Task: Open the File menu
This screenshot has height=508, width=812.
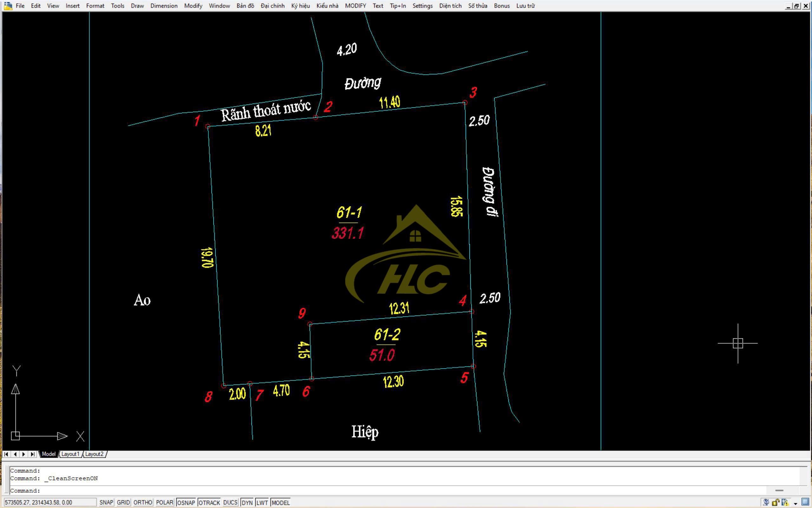Action: tap(20, 6)
